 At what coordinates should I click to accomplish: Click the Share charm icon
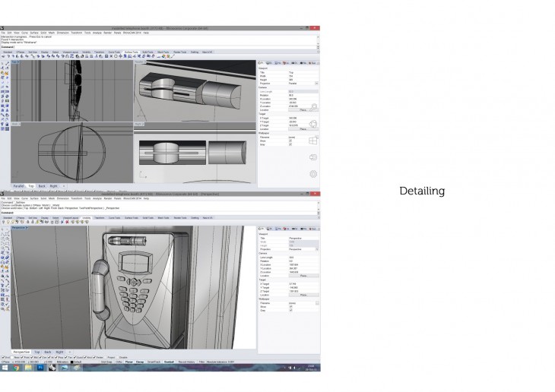pos(312,122)
